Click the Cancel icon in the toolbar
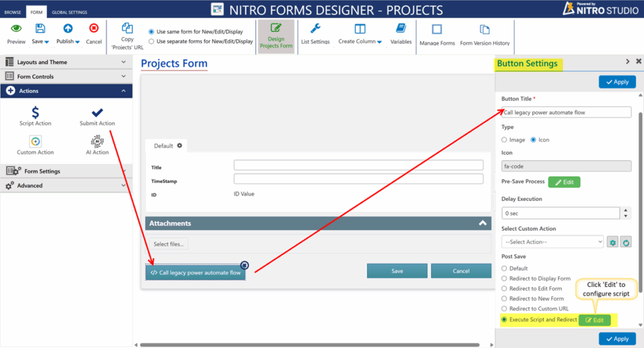644x348 pixels. tap(94, 29)
